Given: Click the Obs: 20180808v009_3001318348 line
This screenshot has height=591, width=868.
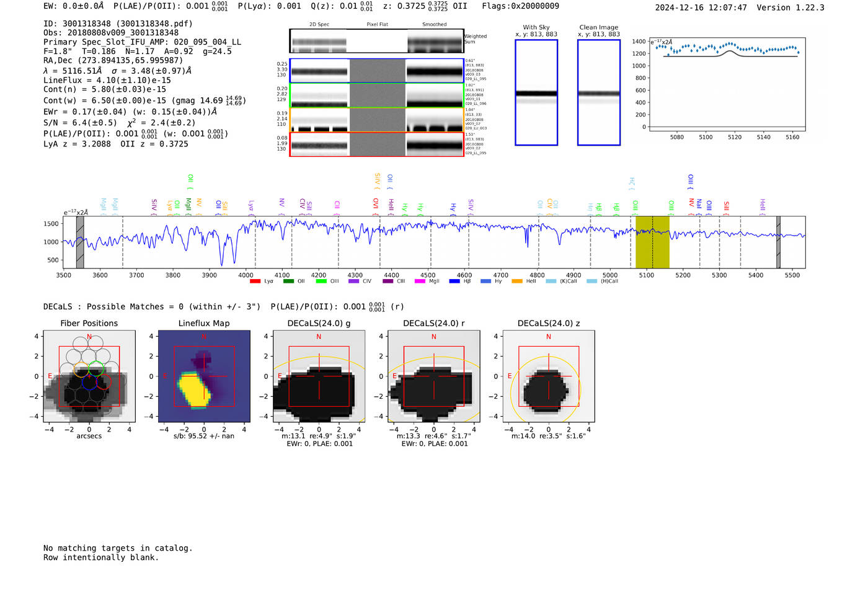Looking at the screenshot, I should coord(111,33).
